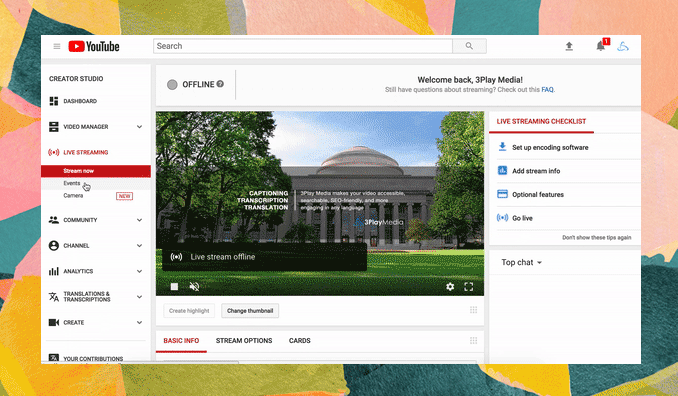
Task: Click the Change thumbnail button
Action: point(250,310)
